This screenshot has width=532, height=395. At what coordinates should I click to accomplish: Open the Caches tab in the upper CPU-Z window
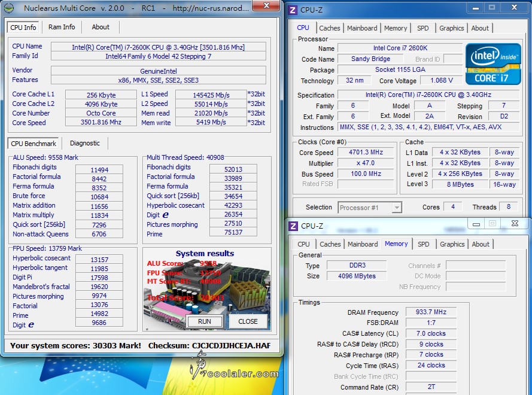[x=330, y=28]
